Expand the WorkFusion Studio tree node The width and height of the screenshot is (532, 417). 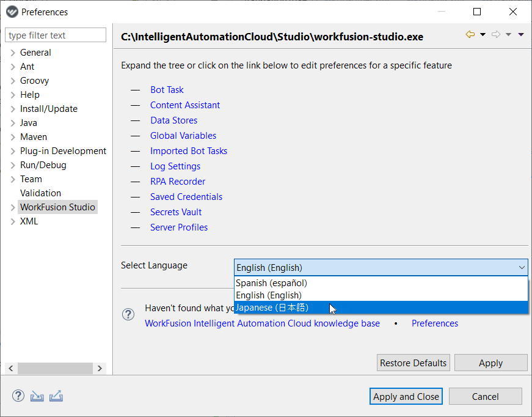(x=13, y=207)
